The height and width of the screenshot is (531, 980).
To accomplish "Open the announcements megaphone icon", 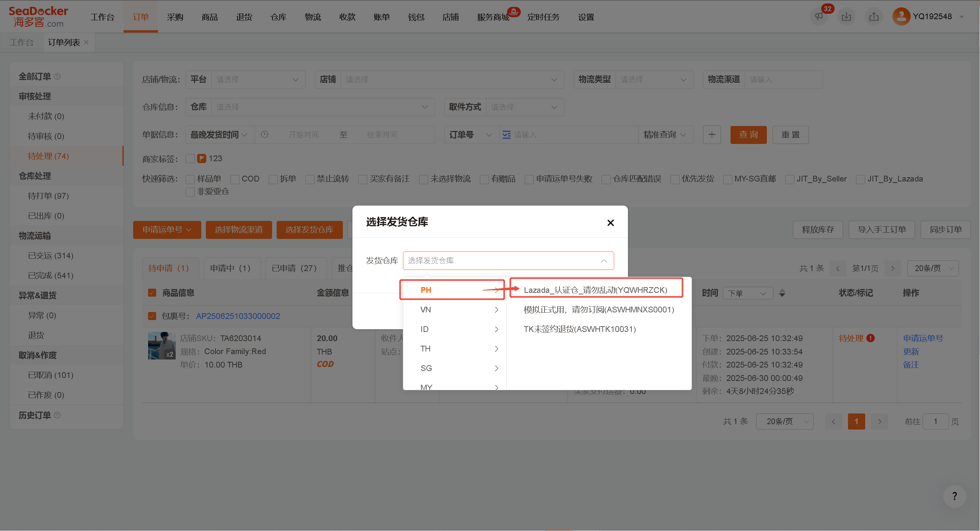I will pos(819,16).
